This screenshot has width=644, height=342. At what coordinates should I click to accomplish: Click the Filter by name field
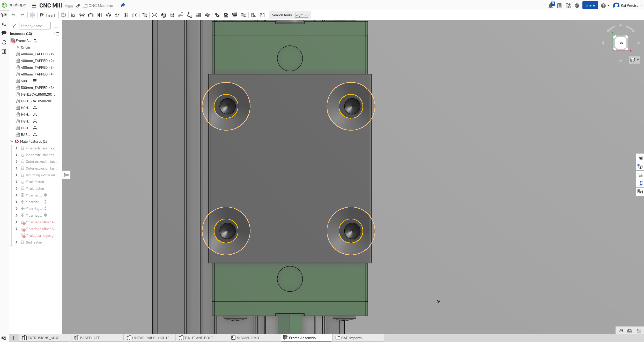pyautogui.click(x=35, y=26)
